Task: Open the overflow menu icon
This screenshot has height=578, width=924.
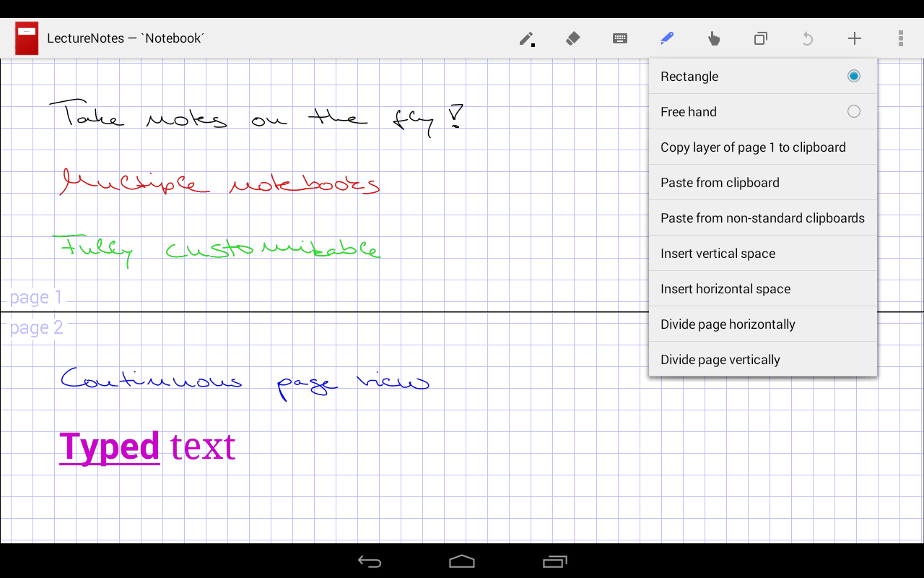Action: coord(900,38)
